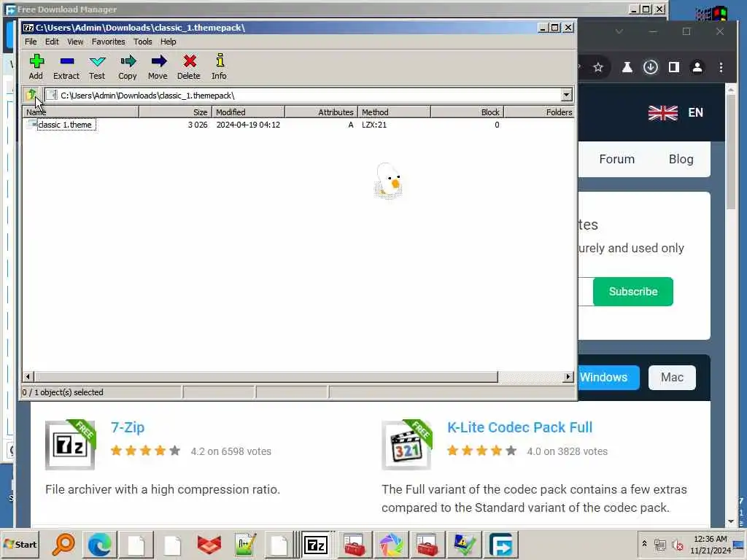This screenshot has height=560, width=747.
Task: Open the Forum tab on the website
Action: tap(616, 159)
